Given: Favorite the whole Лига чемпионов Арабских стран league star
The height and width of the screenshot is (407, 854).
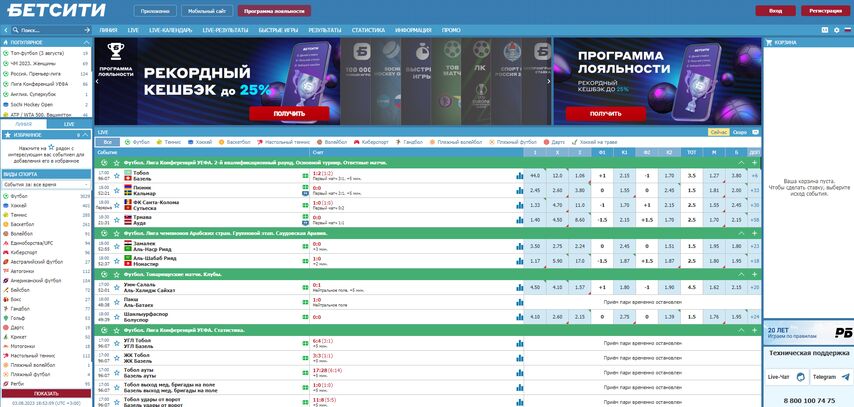Looking at the screenshot, I should pos(116,233).
